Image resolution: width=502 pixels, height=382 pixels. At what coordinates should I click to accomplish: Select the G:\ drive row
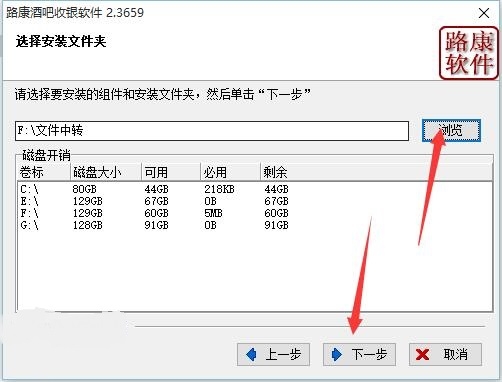coord(255,225)
